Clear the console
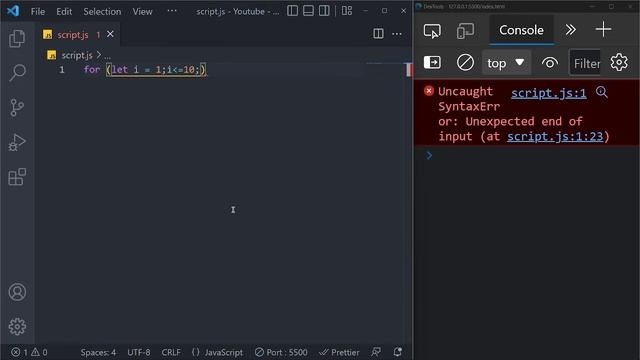Screen dimensions: 640x360 click(465, 62)
